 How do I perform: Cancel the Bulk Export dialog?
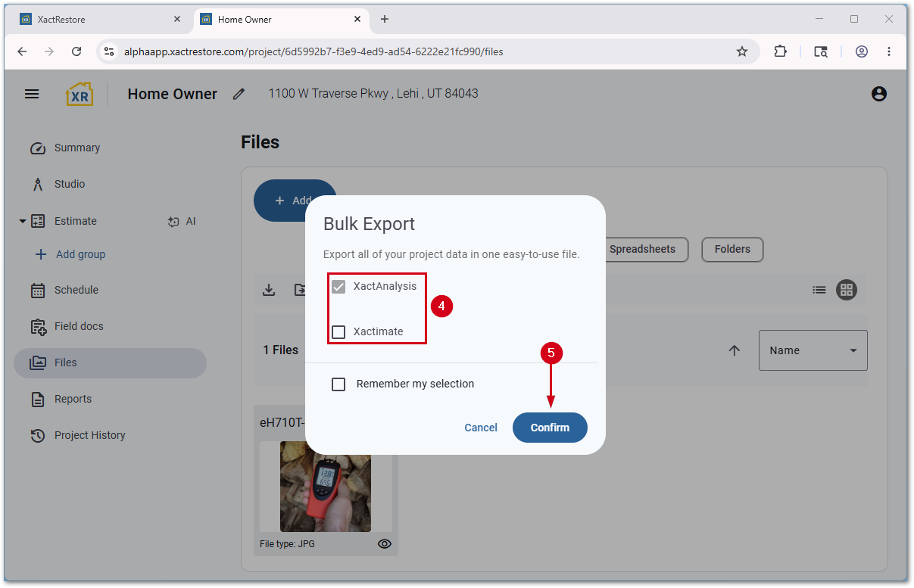[x=481, y=428]
